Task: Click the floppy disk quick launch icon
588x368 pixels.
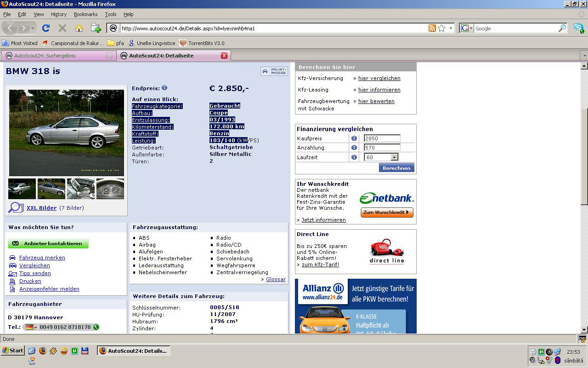Action: (x=85, y=351)
